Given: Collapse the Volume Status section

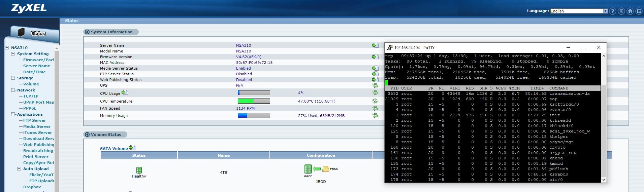Looking at the screenshot, I should coord(87,135).
